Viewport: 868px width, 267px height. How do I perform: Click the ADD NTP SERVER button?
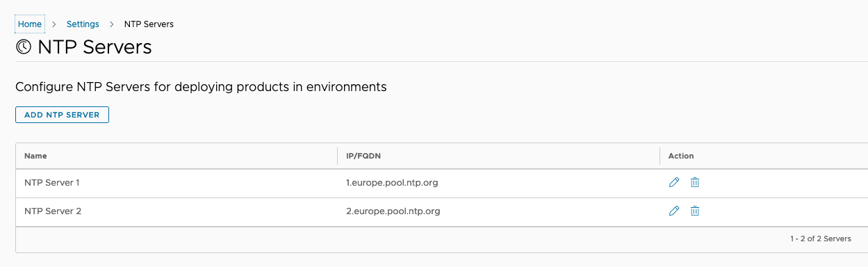pyautogui.click(x=62, y=115)
